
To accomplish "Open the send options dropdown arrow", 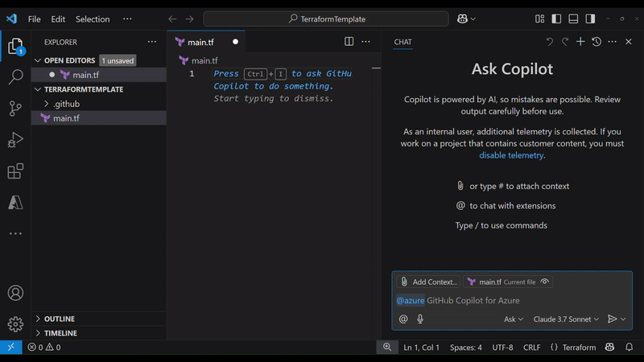I will [623, 319].
